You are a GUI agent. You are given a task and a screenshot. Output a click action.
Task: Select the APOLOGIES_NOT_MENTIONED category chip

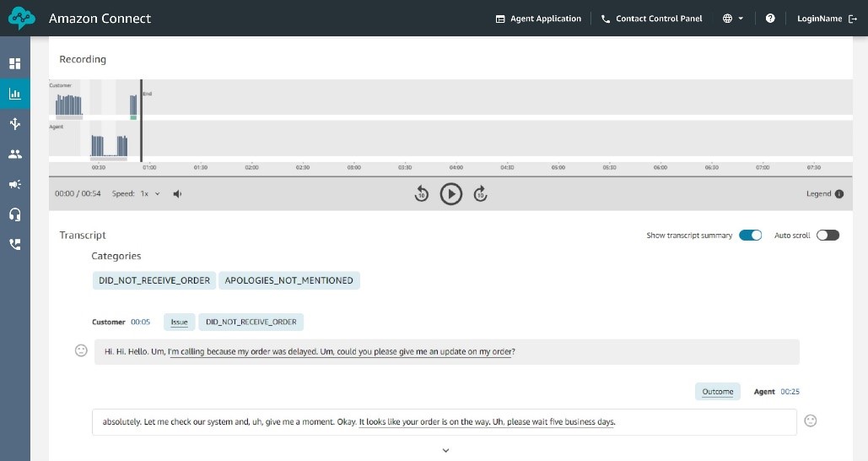[x=289, y=280]
